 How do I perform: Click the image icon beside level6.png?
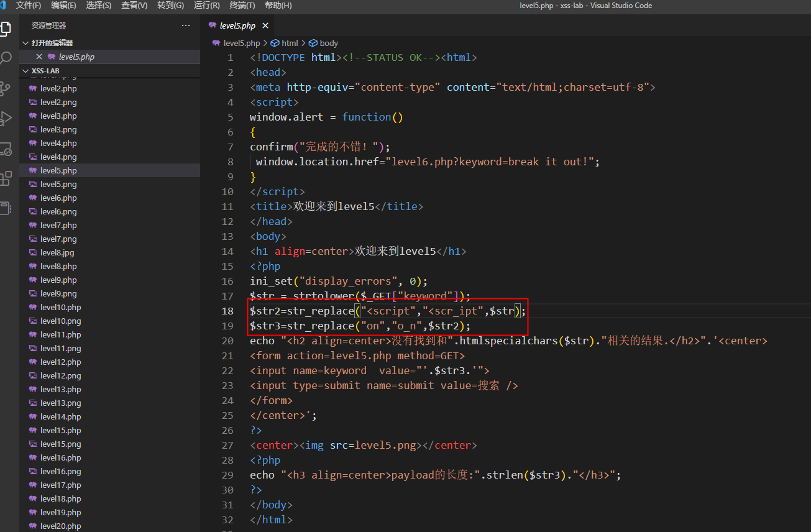coord(33,212)
